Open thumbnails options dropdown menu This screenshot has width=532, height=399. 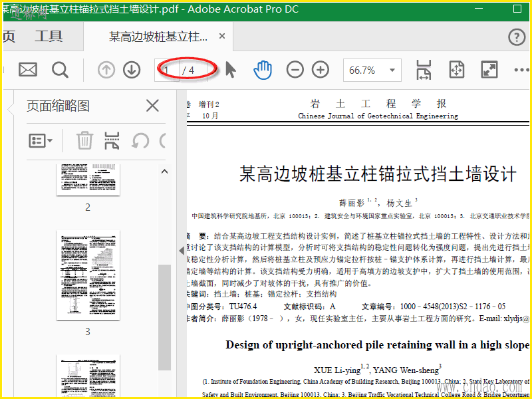tap(41, 140)
